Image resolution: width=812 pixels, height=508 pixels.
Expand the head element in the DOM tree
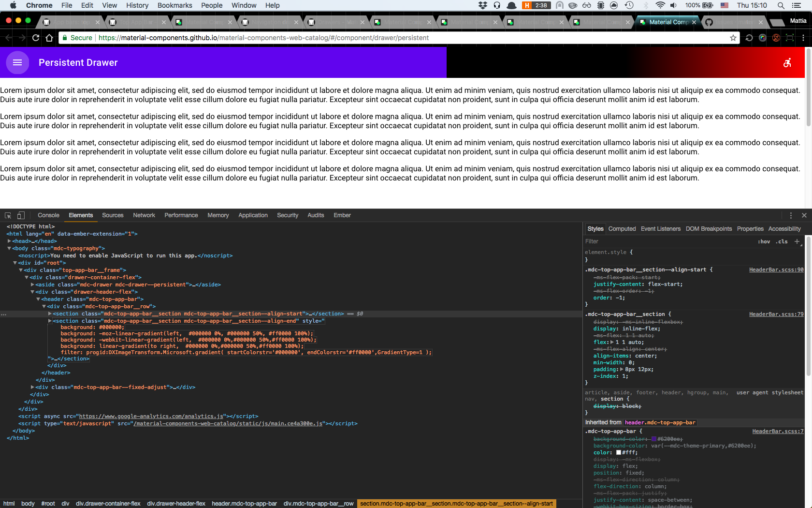(x=9, y=241)
